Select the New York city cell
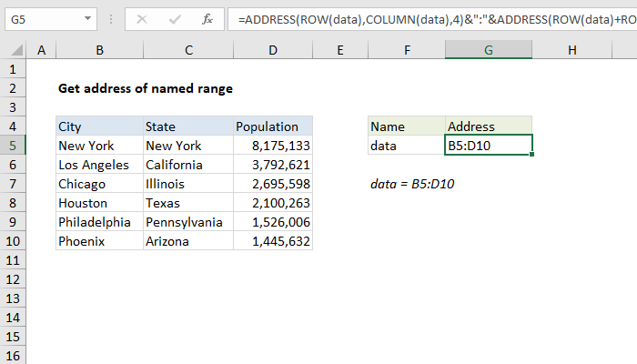Image resolution: width=637 pixels, height=364 pixels. click(x=98, y=145)
